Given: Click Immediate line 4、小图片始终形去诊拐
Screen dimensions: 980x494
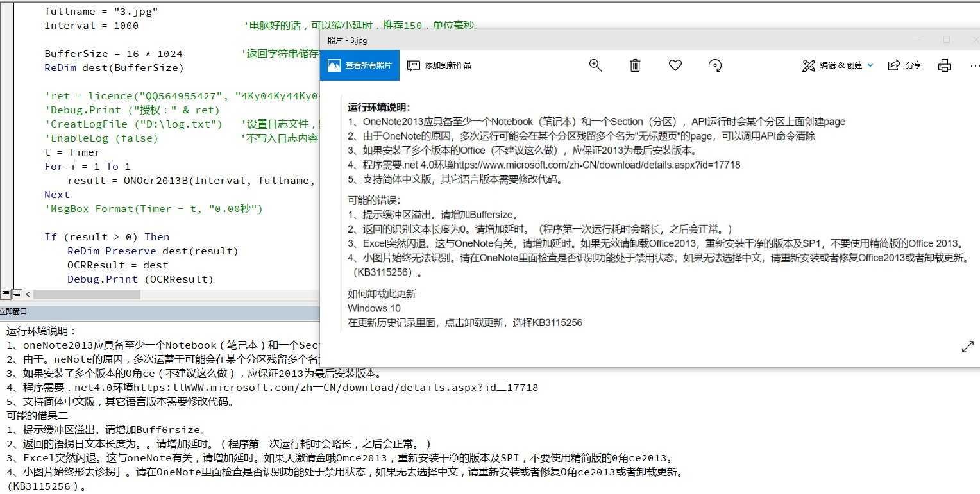Looking at the screenshot, I should click(x=346, y=472).
